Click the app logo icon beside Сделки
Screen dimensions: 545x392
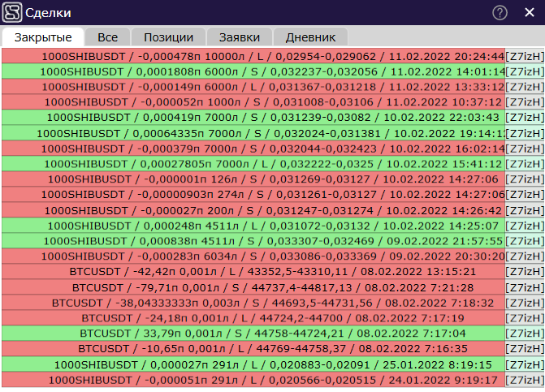[x=12, y=12]
